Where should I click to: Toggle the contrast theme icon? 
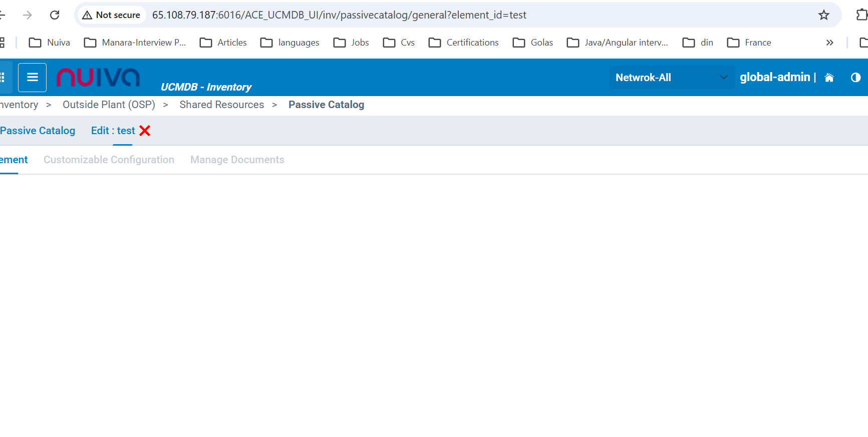(855, 78)
